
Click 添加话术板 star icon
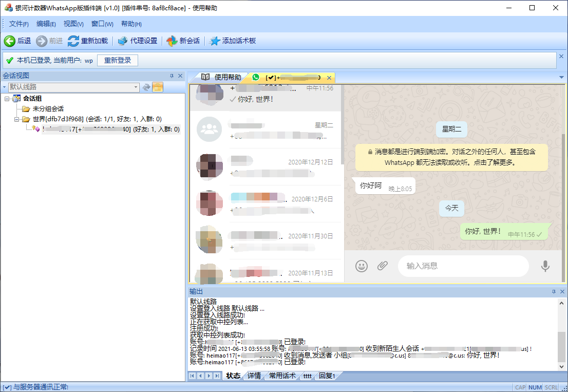pos(215,41)
